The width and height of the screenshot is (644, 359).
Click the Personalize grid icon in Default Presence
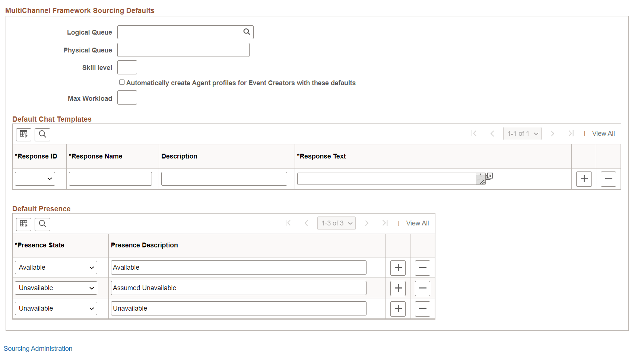point(23,224)
